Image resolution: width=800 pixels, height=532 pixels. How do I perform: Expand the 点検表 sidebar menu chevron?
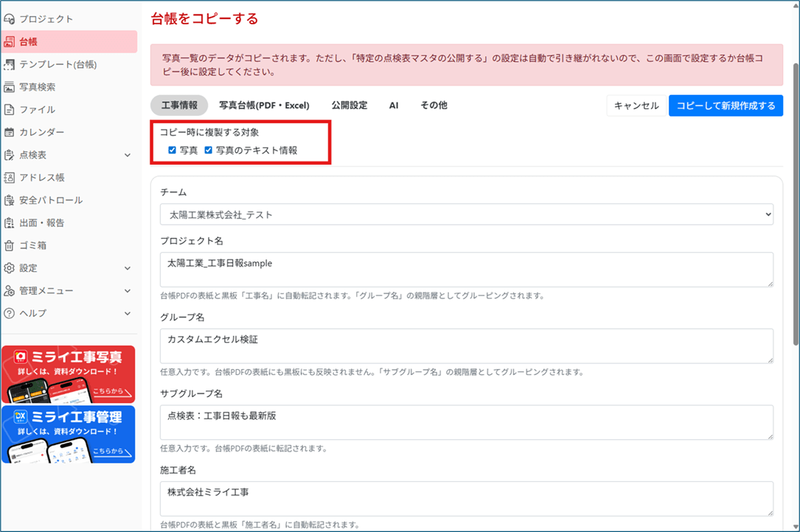[x=128, y=155]
